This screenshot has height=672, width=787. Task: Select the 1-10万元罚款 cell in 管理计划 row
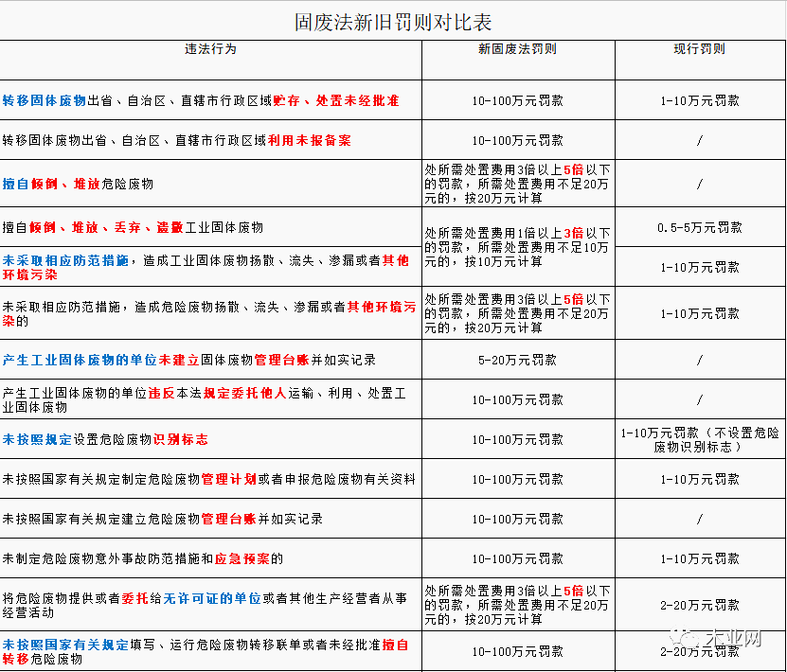(700, 480)
